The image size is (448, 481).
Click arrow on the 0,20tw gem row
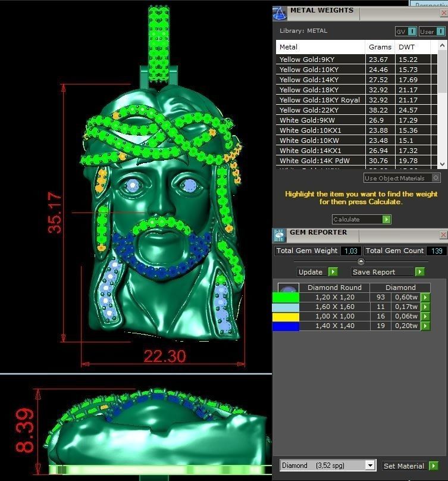point(425,326)
